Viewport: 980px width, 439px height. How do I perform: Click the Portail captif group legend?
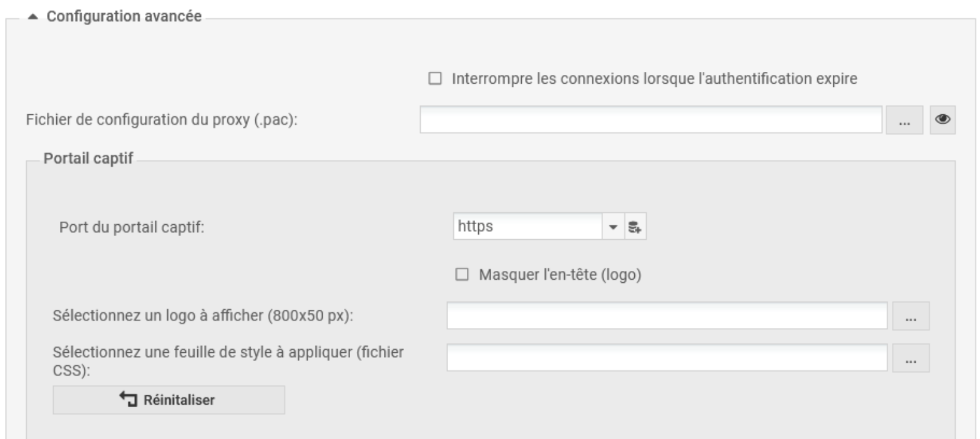tap(88, 159)
